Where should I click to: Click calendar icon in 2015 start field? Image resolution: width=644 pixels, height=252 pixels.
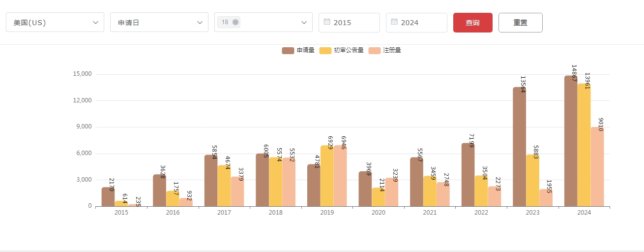pyautogui.click(x=327, y=22)
